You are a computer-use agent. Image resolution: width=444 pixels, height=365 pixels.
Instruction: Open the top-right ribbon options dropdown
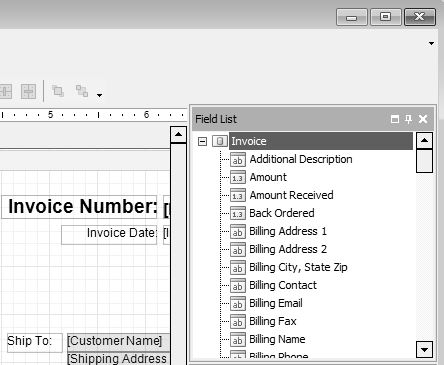pyautogui.click(x=431, y=43)
